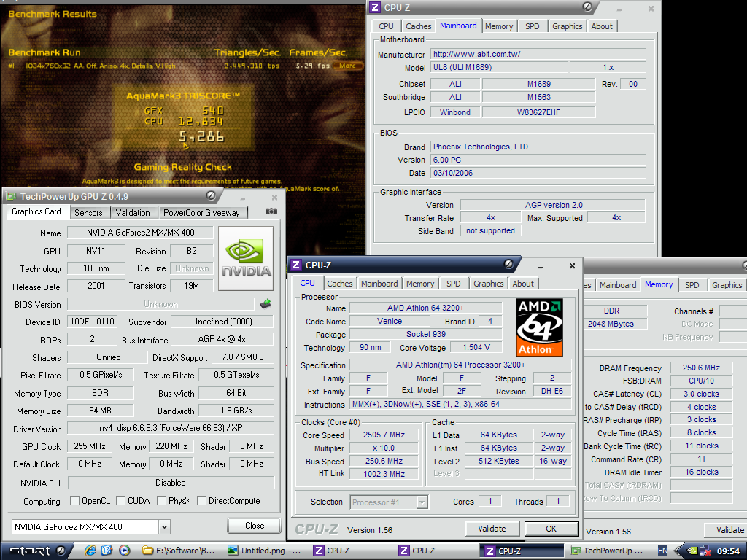Click the DRAM Frequency value 250.6 MHz
The height and width of the screenshot is (560, 747).
[x=701, y=367]
